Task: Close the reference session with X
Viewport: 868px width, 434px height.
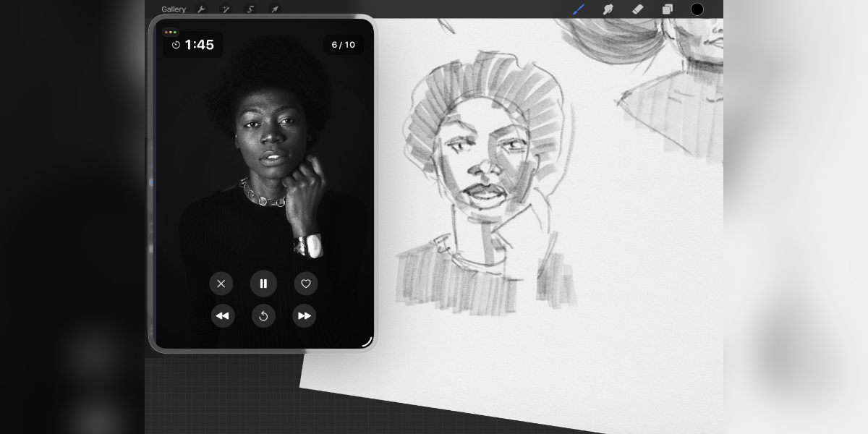Action: coord(221,284)
